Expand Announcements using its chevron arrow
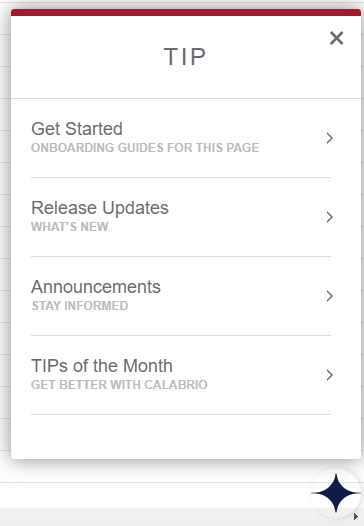The width and height of the screenshot is (364, 526). click(x=329, y=296)
